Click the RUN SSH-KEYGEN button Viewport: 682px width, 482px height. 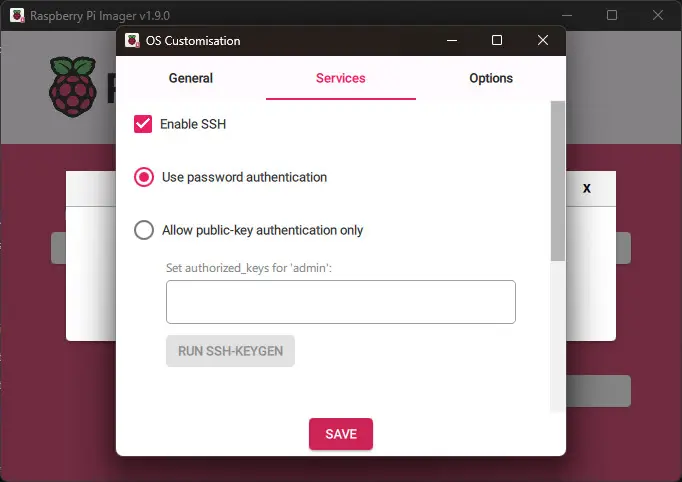[x=230, y=351]
